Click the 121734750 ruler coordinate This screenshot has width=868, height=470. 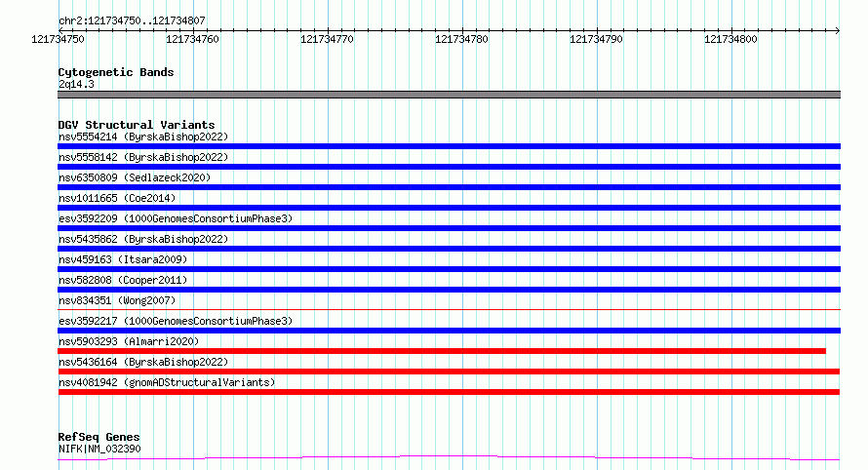click(x=59, y=39)
